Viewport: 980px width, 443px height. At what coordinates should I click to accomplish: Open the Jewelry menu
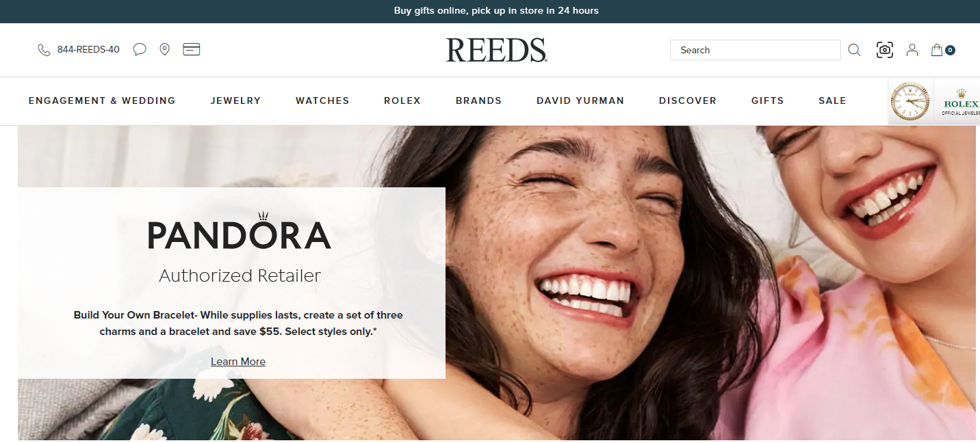click(235, 100)
